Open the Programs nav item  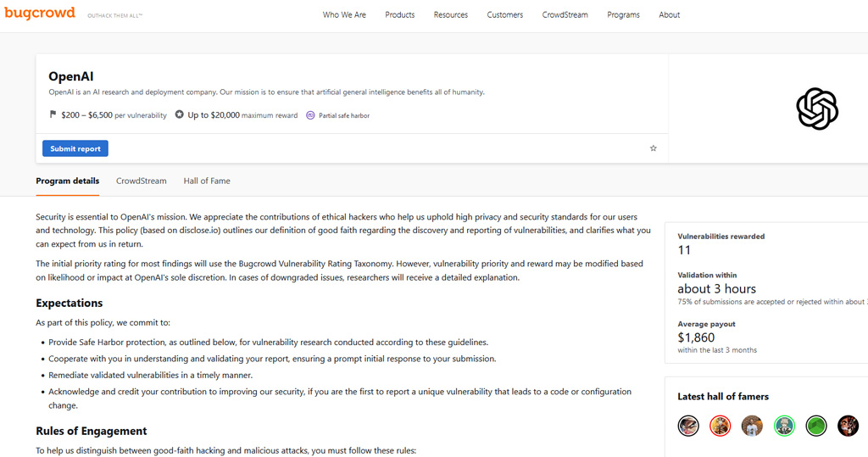[x=623, y=14]
